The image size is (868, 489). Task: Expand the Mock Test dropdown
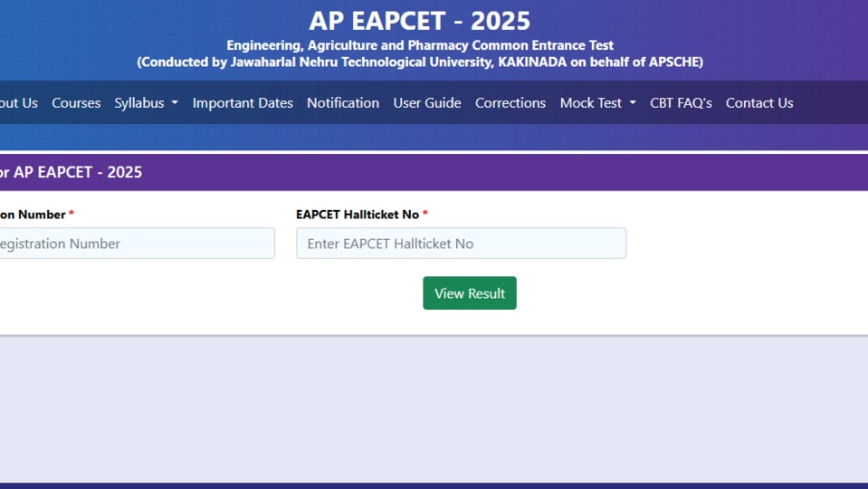tap(598, 103)
